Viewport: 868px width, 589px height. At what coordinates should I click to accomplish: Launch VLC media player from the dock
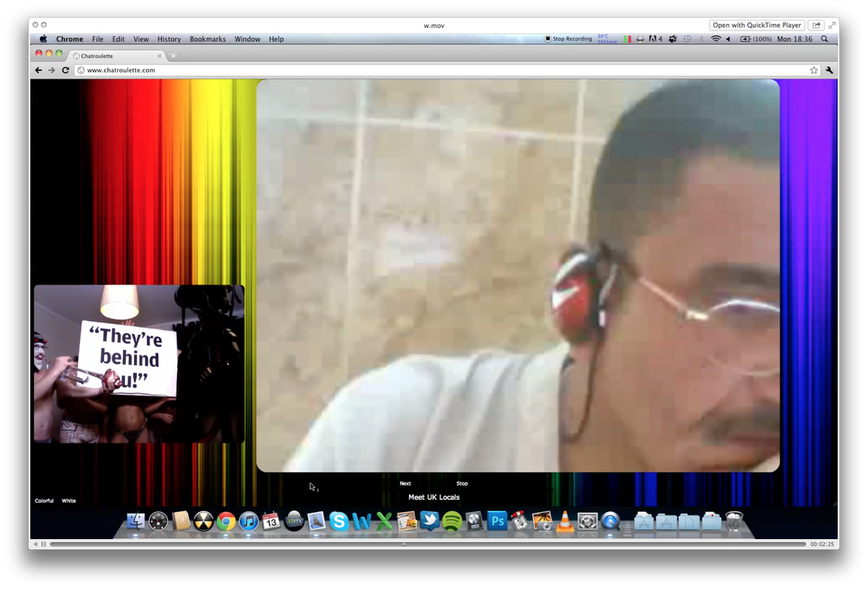tap(565, 521)
